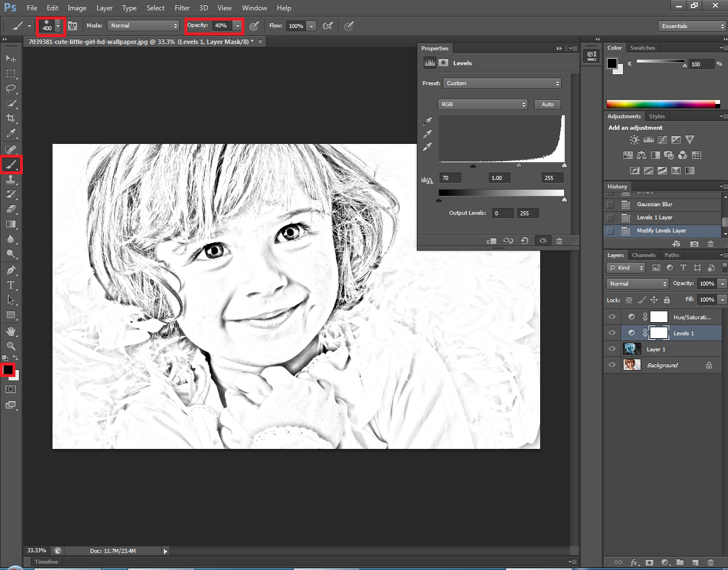Screen dimensions: 728x570
Task: Hide the Background layer
Action: tap(612, 365)
